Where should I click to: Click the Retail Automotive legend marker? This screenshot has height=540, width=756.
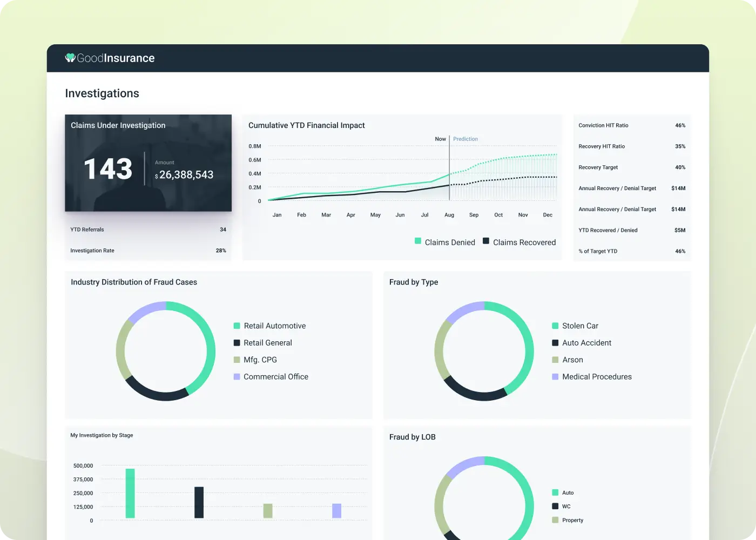coord(236,326)
